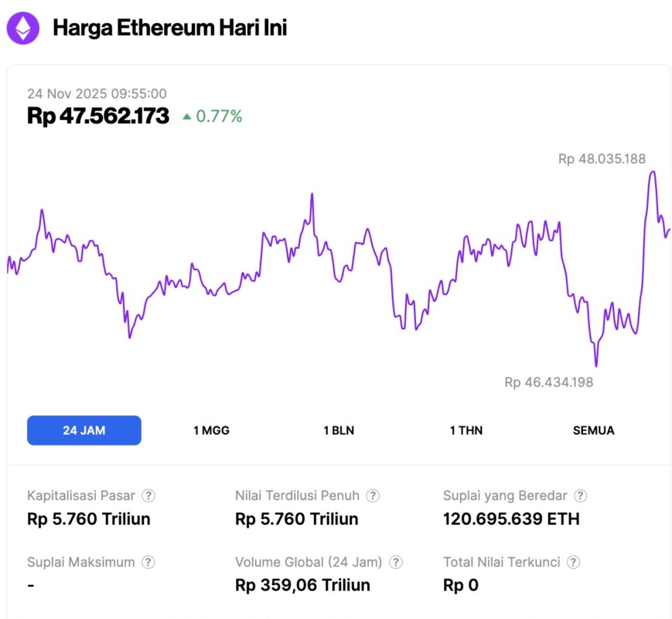The width and height of the screenshot is (672, 619).
Task: Click the Total Nilai Terkunci info icon
Action: pos(574,563)
